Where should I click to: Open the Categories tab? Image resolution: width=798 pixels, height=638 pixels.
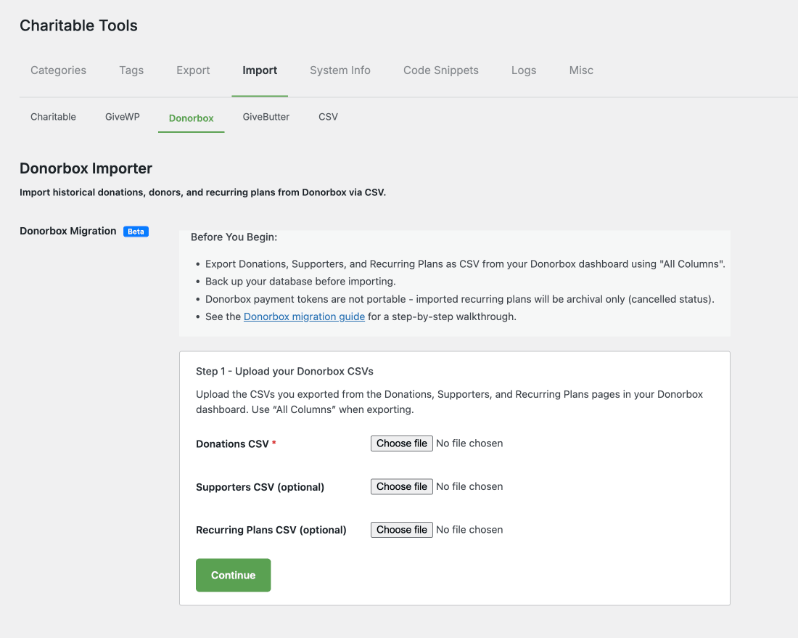tap(58, 70)
